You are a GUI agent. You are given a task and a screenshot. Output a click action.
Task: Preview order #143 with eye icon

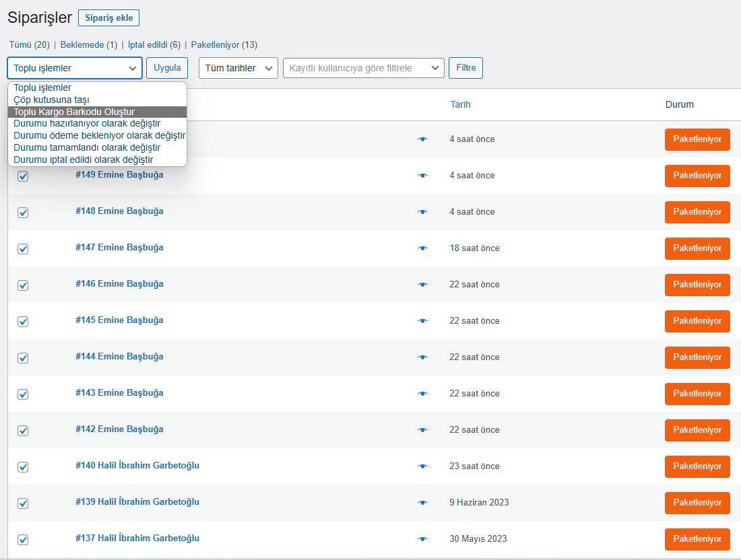(x=422, y=394)
